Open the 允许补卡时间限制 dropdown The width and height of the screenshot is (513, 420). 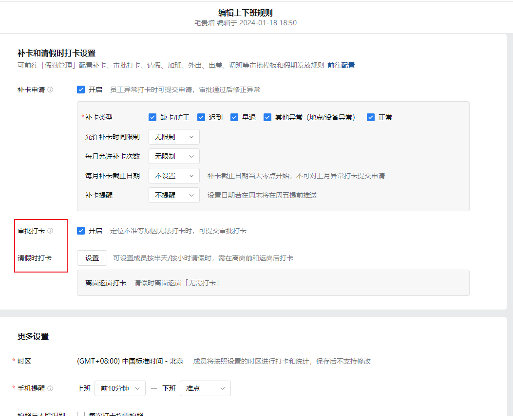(174, 137)
